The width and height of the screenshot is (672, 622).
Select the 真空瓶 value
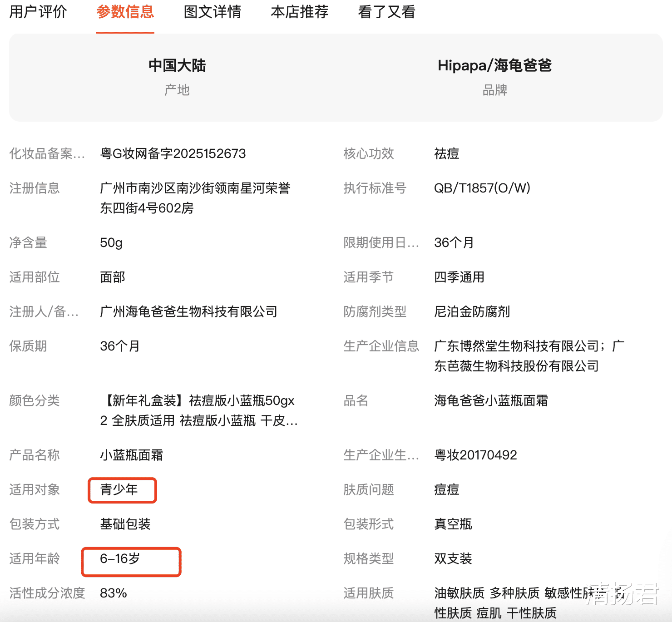point(453,524)
